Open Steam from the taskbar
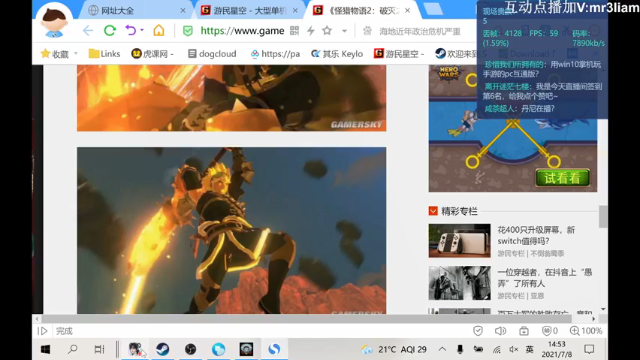This screenshot has width=640, height=360. click(162, 349)
